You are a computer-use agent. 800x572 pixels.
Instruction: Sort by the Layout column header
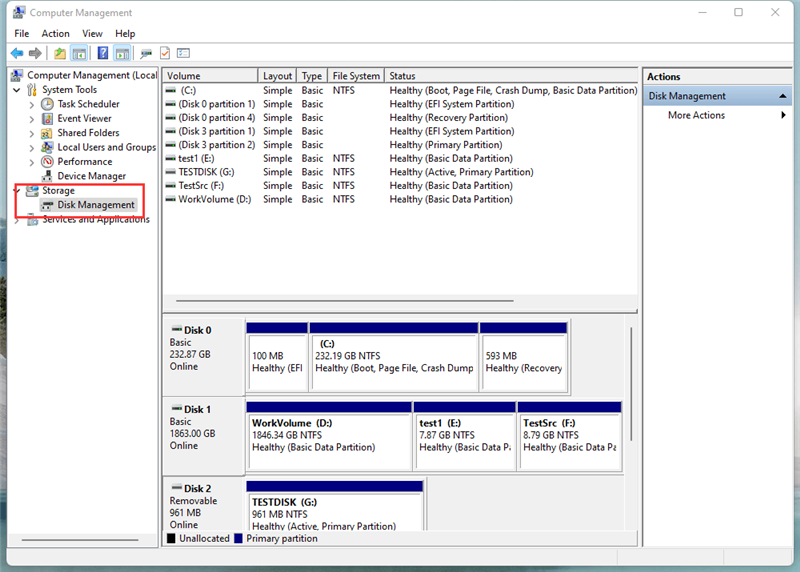tap(277, 76)
